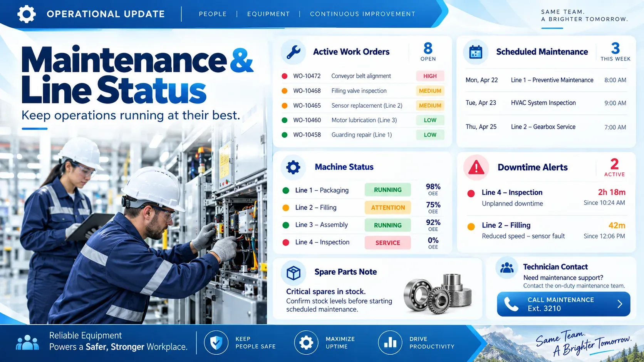Image resolution: width=644 pixels, height=362 pixels.
Task: Select the EQUIPMENT header item
Action: (x=268, y=14)
